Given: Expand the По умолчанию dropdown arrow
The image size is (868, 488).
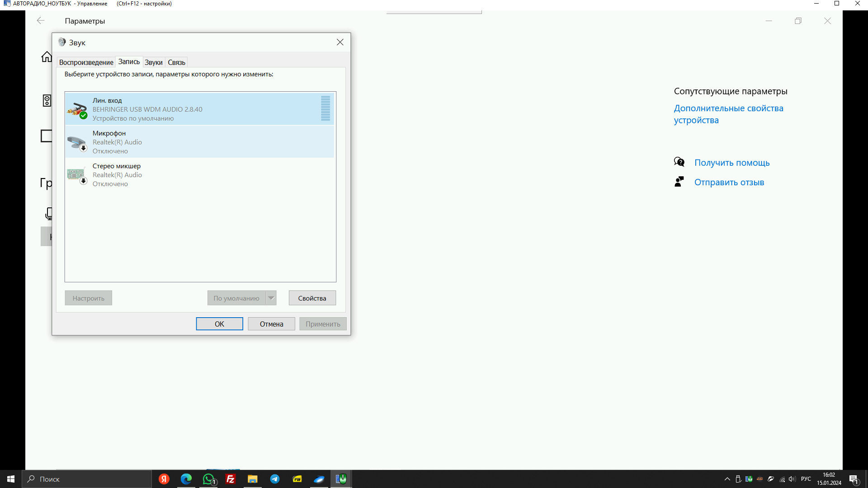Looking at the screenshot, I should click(x=271, y=298).
